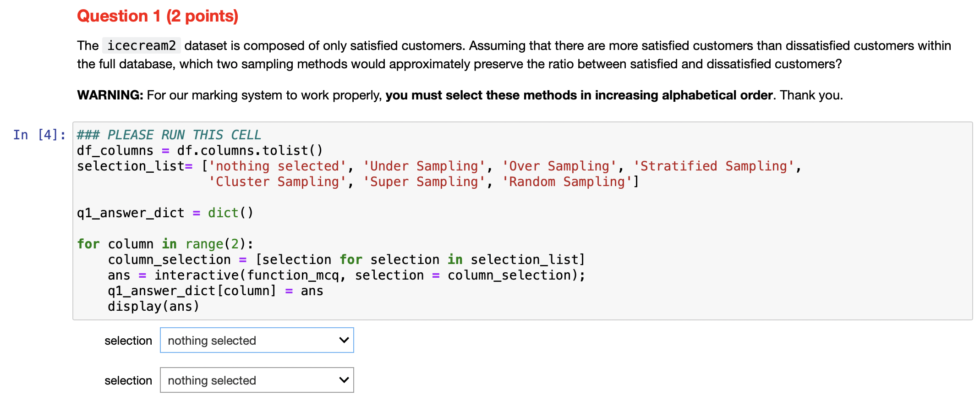This screenshot has width=980, height=396.
Task: Click the chevron arrow of first dropdown
Action: point(344,340)
